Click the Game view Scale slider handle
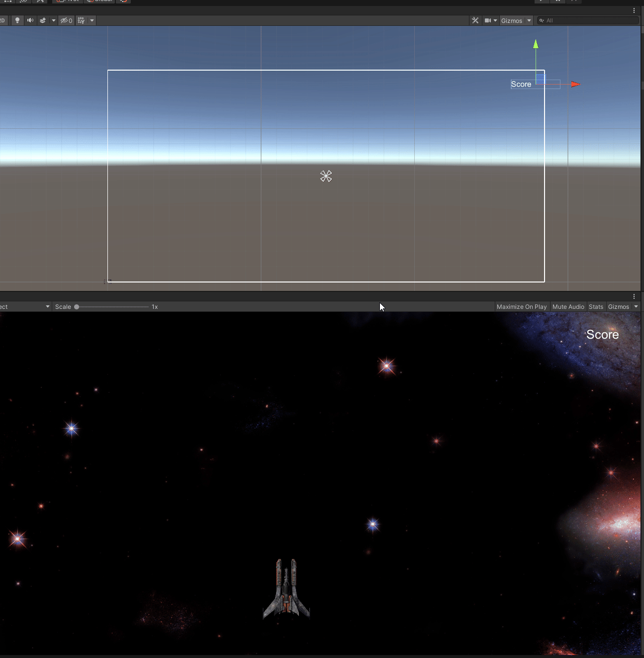644x658 pixels. (x=77, y=307)
